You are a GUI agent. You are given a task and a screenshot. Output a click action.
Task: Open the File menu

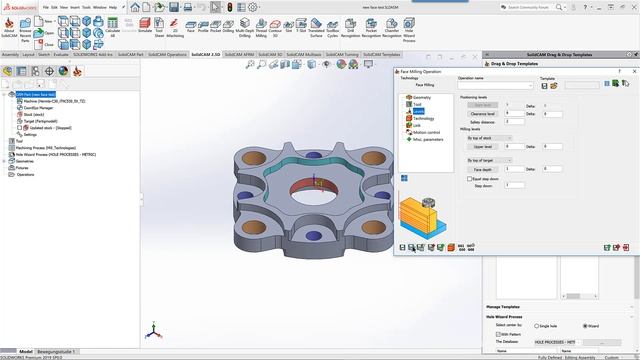tap(46, 7)
